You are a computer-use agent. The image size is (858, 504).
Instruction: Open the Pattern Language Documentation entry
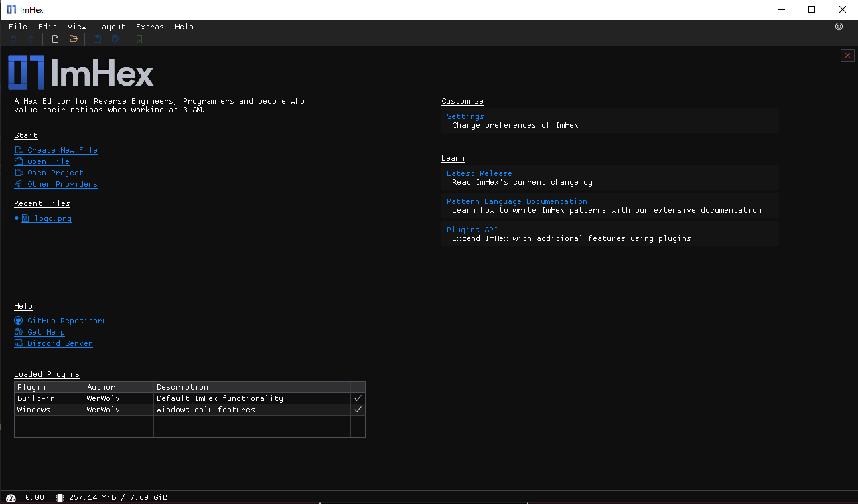pos(516,201)
